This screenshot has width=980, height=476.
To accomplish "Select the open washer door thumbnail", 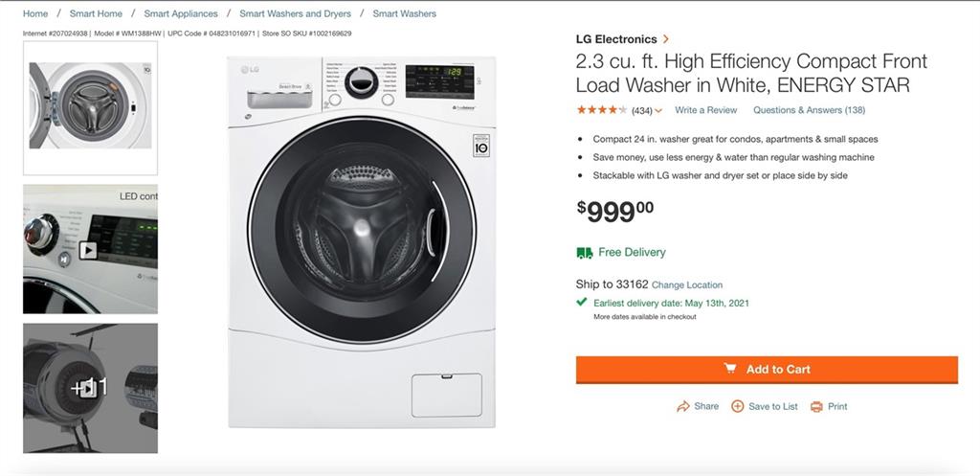I will coord(90,106).
